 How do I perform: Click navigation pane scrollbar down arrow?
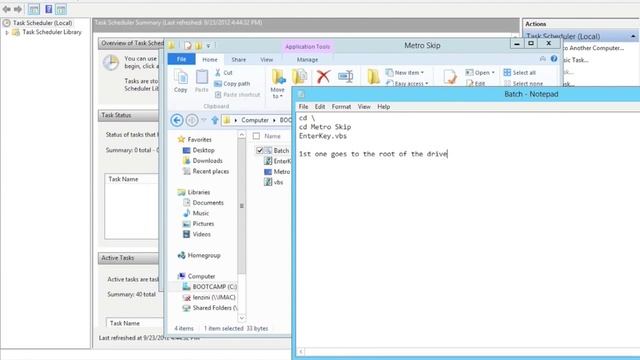click(x=242, y=318)
